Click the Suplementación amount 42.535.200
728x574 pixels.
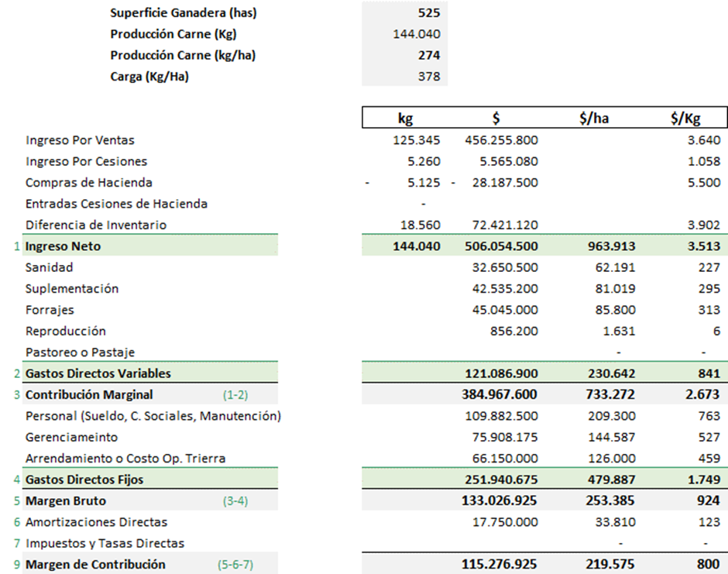(x=505, y=289)
